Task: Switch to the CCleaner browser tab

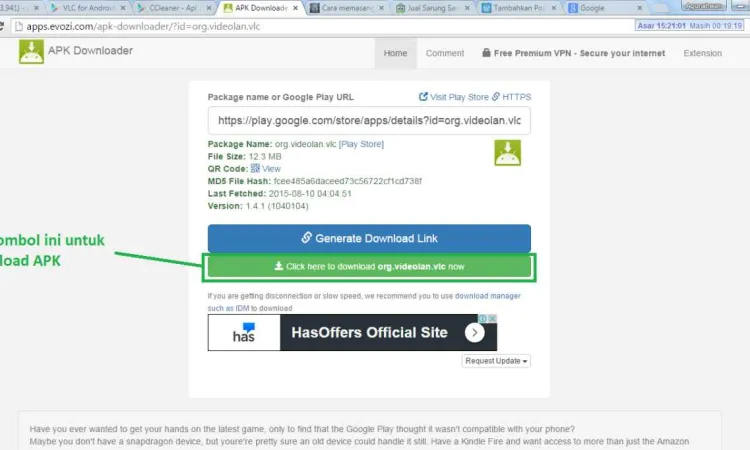Action: click(174, 8)
